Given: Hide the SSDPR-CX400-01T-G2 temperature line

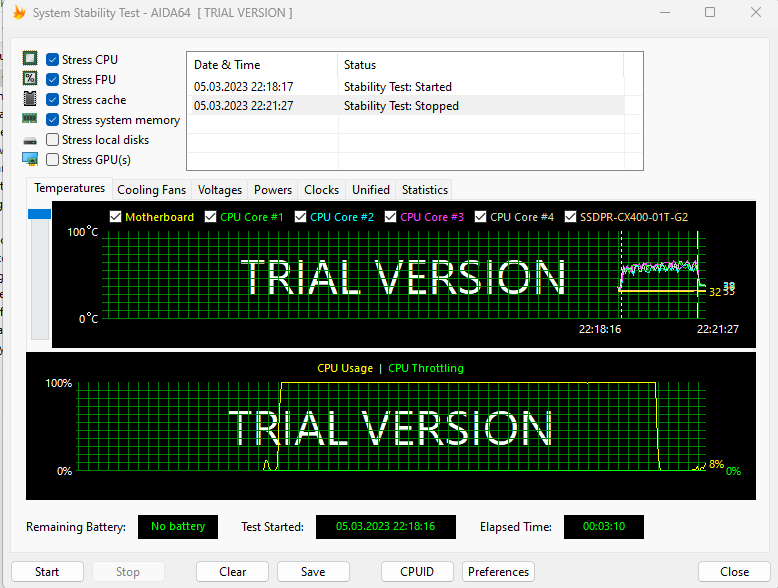Looking at the screenshot, I should click(x=571, y=217).
